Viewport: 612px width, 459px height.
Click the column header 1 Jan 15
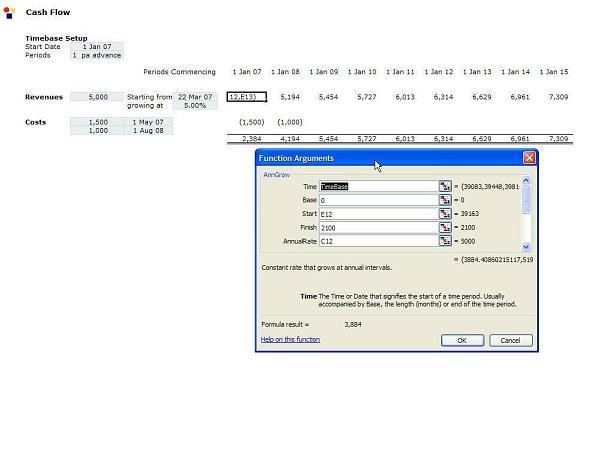point(554,72)
